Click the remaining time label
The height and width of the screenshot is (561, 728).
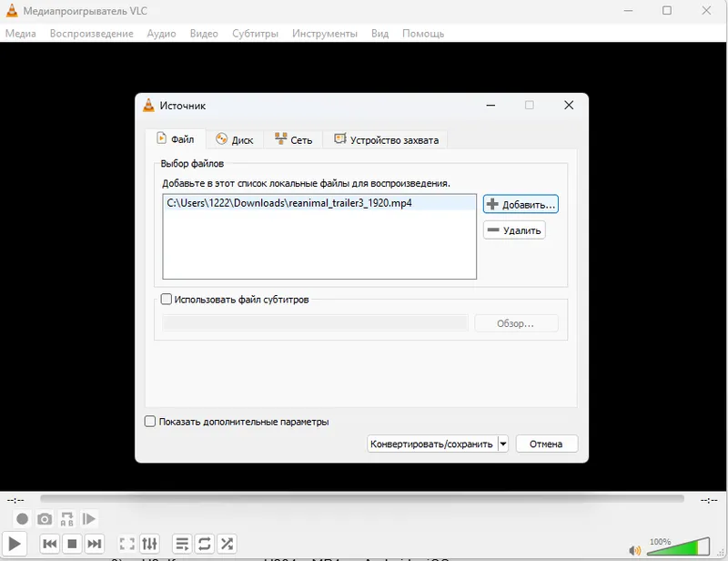click(709, 500)
